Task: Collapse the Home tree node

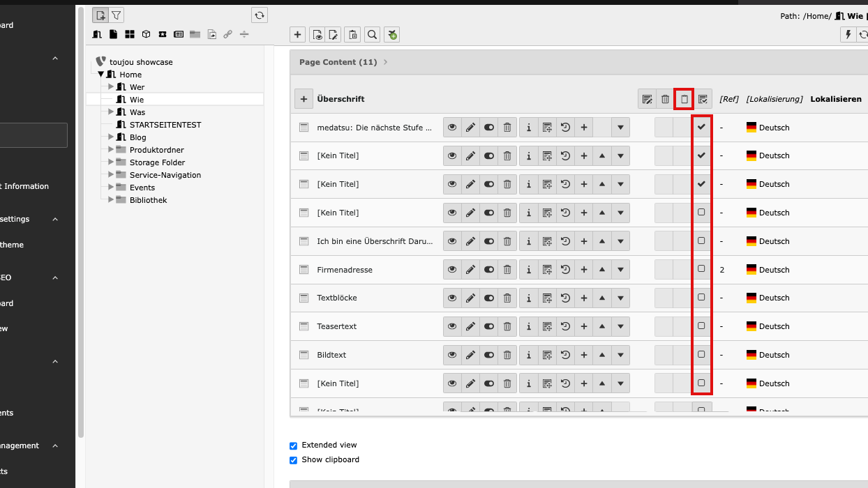Action: click(100, 74)
